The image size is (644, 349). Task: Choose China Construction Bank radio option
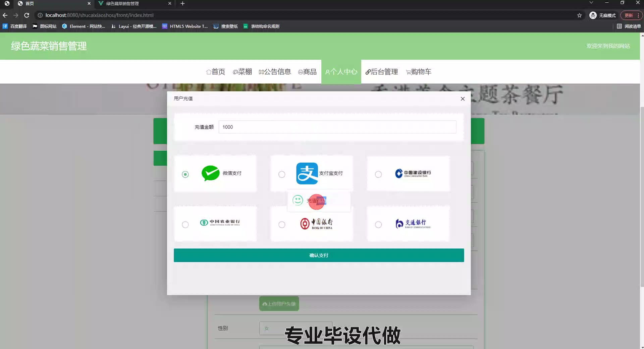click(x=378, y=174)
